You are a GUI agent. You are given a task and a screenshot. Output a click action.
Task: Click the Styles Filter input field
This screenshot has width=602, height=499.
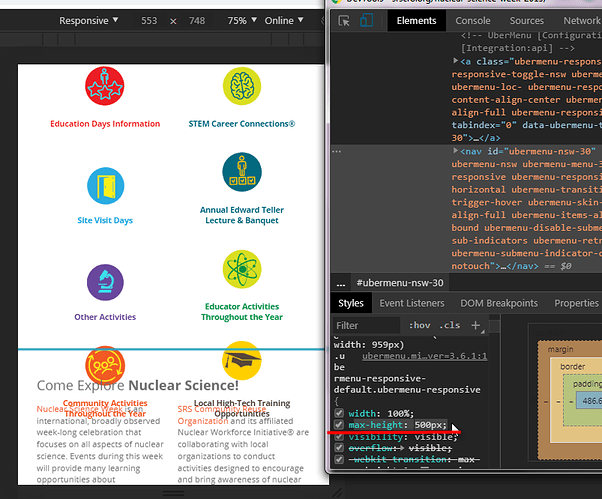point(366,326)
